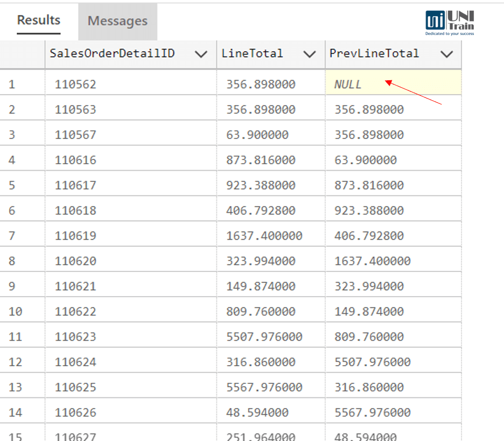Click cell 110562 in SalesOrderDetailID
The height and width of the screenshot is (441, 504).
pyautogui.click(x=131, y=84)
